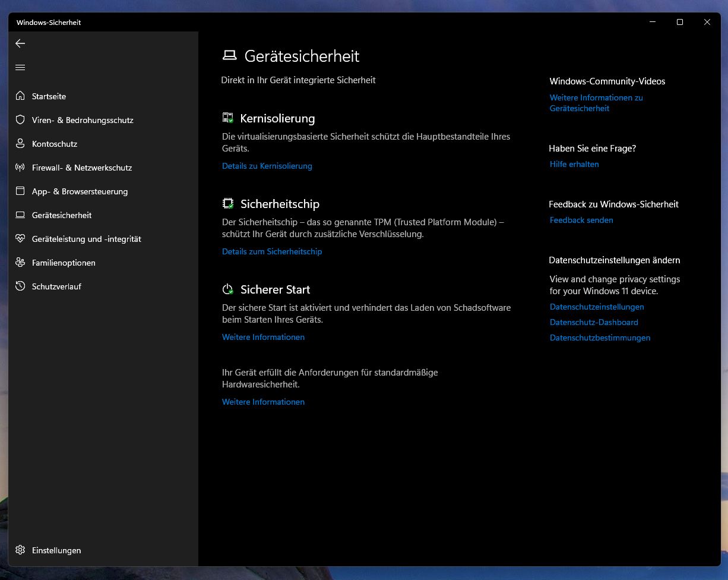Click the Sicherer Start power icon
The image size is (728, 580).
228,289
